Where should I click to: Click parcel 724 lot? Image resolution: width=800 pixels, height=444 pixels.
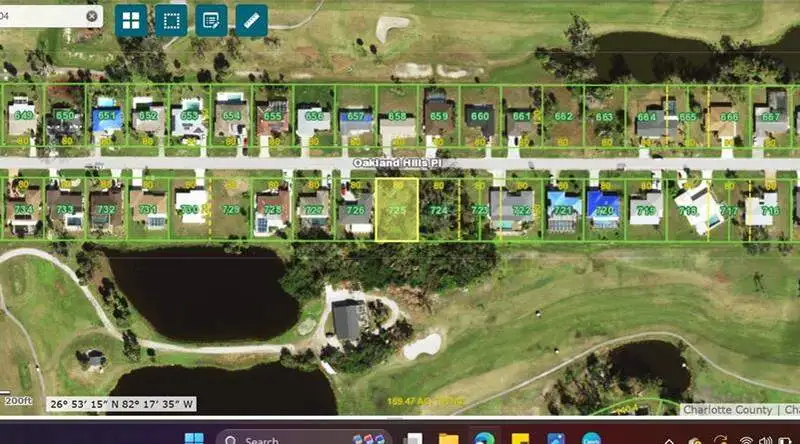(438, 211)
